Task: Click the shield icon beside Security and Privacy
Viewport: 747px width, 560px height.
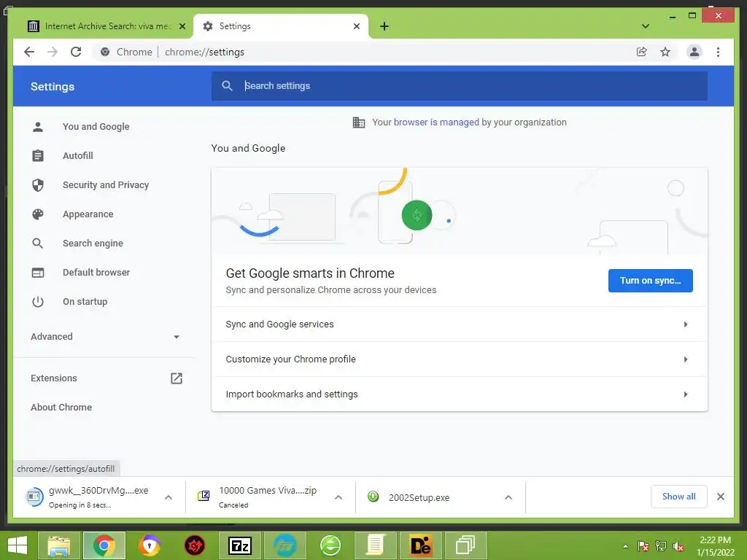Action: pyautogui.click(x=38, y=184)
